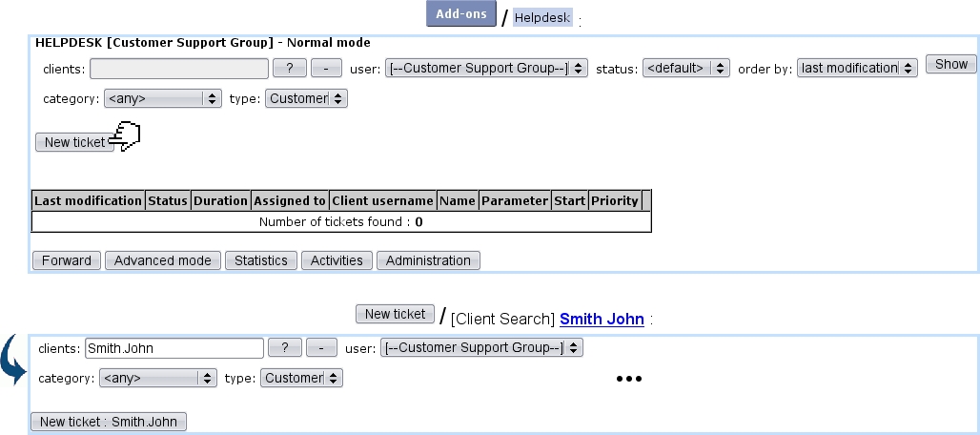Open the category dropdown in Helpdesk panel
The width and height of the screenshot is (980, 435).
162,98
